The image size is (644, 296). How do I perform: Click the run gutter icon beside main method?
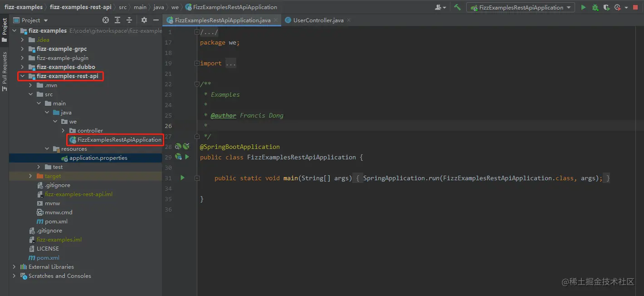pos(182,178)
